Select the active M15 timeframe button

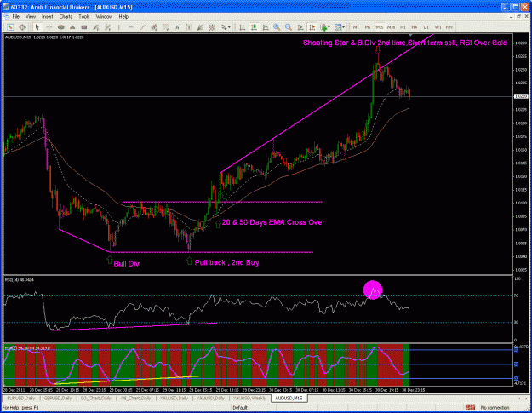pyautogui.click(x=380, y=27)
